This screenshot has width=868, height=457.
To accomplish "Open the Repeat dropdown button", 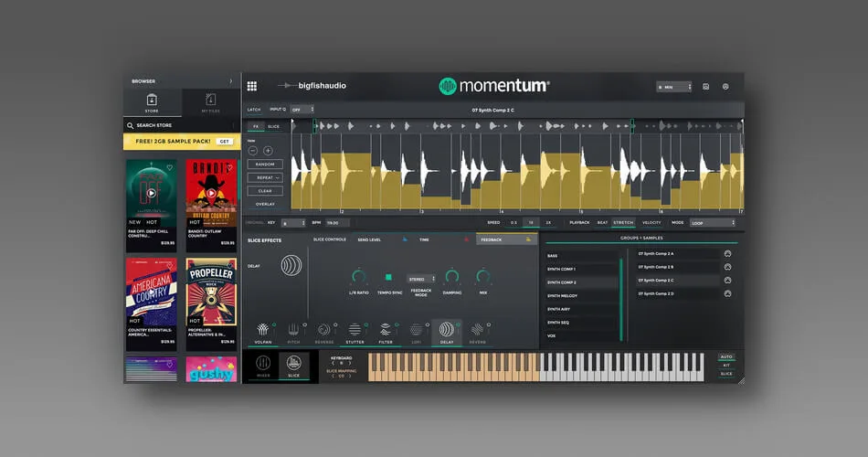I will [265, 177].
